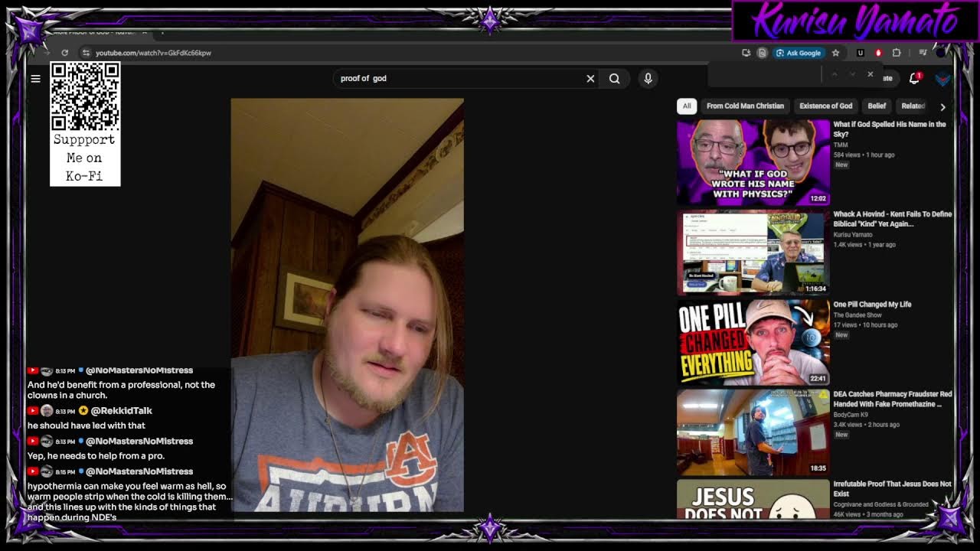This screenshot has width=980, height=551.
Task: Open title "Whack A Hovind - Kent Fails To Define"
Action: point(892,219)
